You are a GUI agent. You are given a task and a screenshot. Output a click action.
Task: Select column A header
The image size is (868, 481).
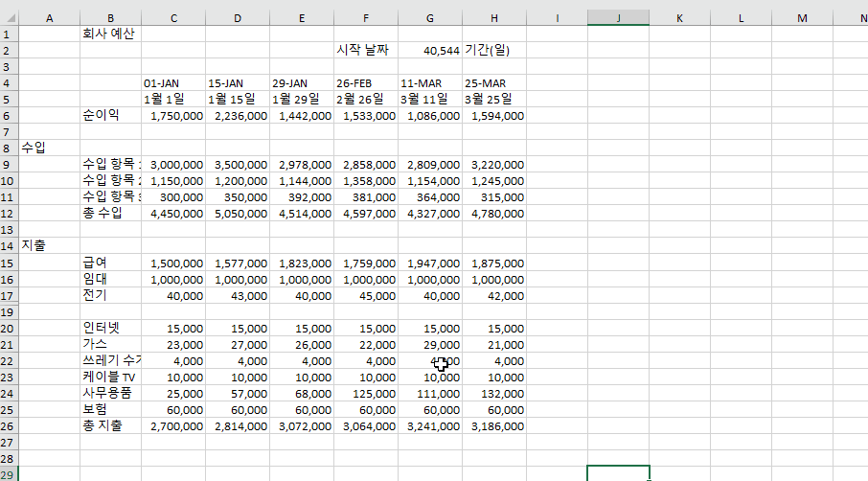click(49, 18)
